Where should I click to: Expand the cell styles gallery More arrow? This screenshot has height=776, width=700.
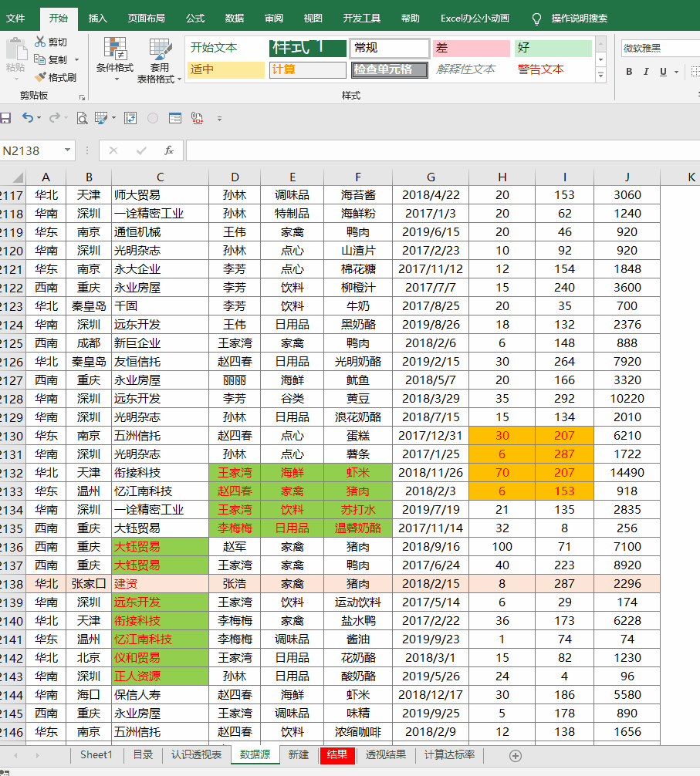(601, 76)
